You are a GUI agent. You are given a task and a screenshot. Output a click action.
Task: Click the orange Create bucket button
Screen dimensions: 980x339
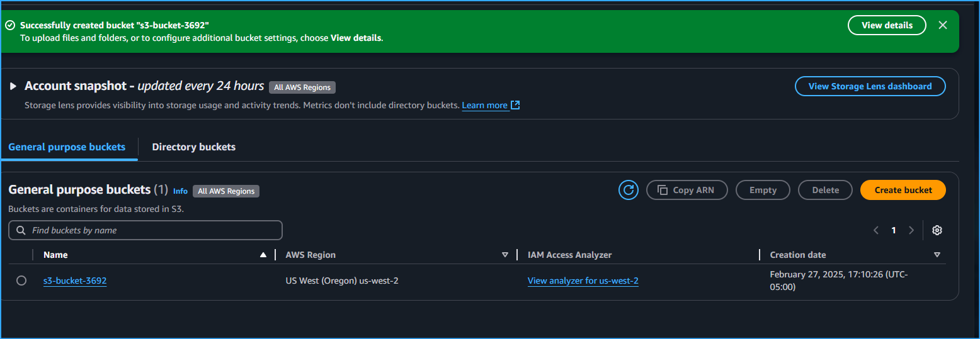pos(903,190)
